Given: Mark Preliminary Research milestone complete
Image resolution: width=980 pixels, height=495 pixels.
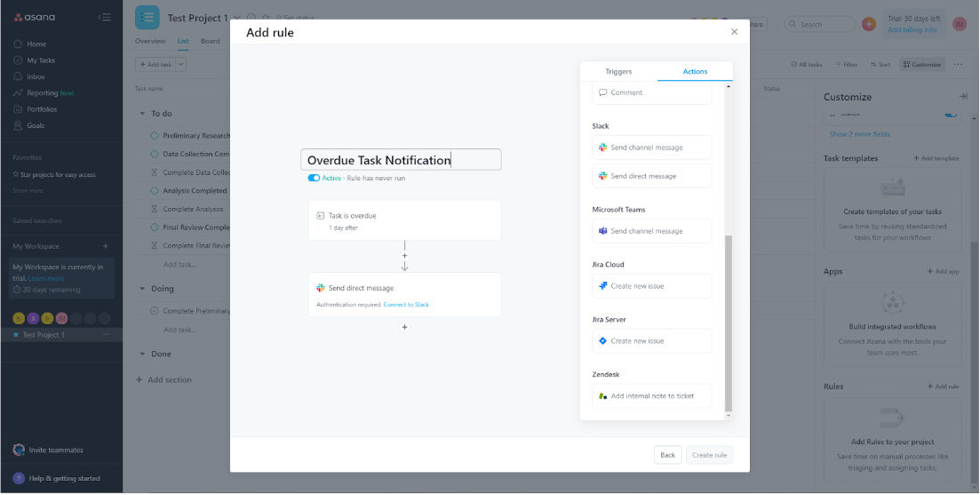Looking at the screenshot, I should tap(155, 136).
